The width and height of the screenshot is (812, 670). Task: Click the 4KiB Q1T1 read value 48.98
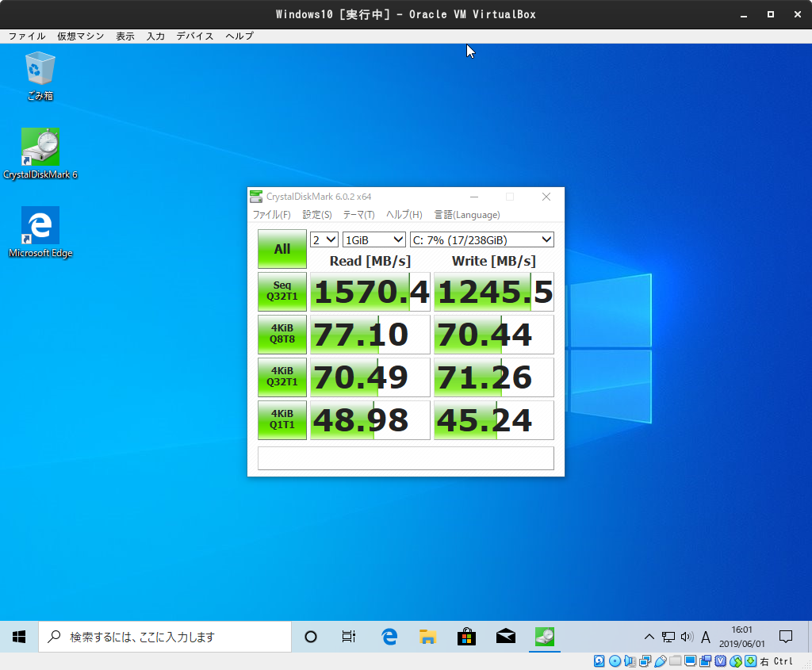pyautogui.click(x=370, y=420)
